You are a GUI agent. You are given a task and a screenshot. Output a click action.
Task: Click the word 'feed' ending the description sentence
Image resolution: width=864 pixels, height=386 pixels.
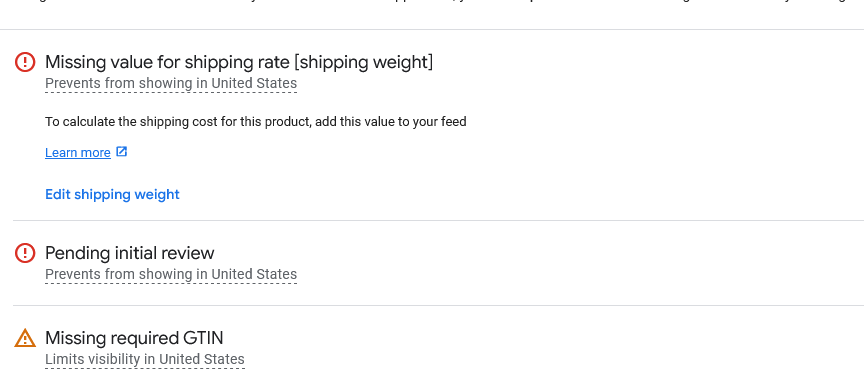pyautogui.click(x=455, y=122)
